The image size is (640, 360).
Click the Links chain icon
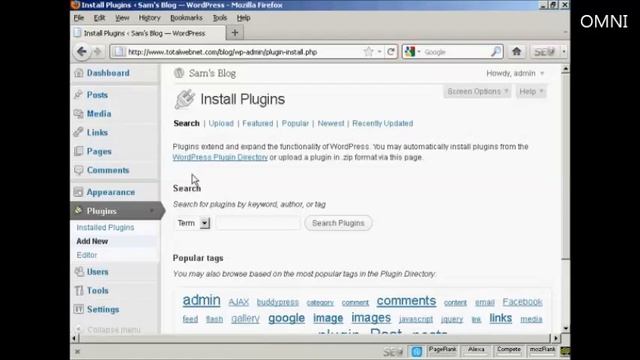79,132
